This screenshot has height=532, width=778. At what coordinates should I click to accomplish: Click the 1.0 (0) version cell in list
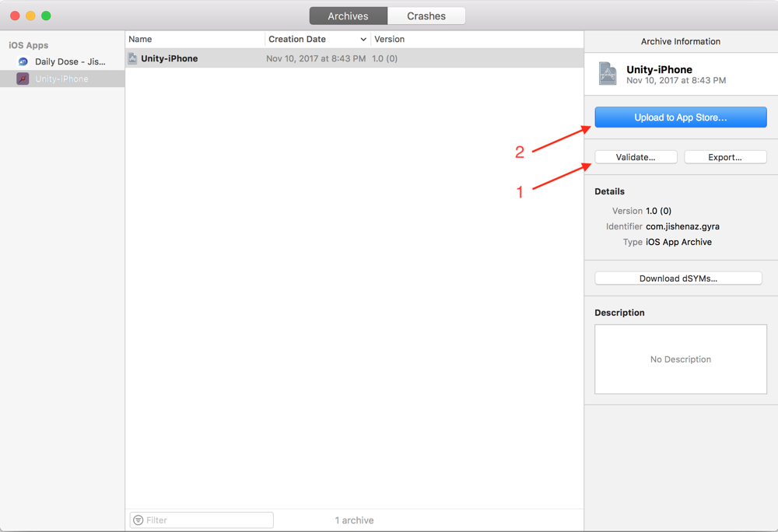[384, 58]
